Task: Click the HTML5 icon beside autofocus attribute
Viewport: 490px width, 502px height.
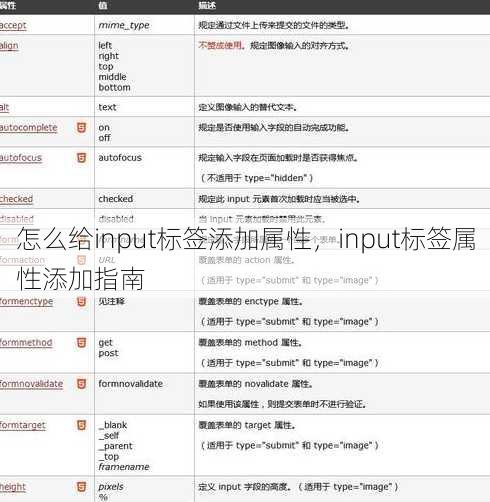Action: pos(81,157)
